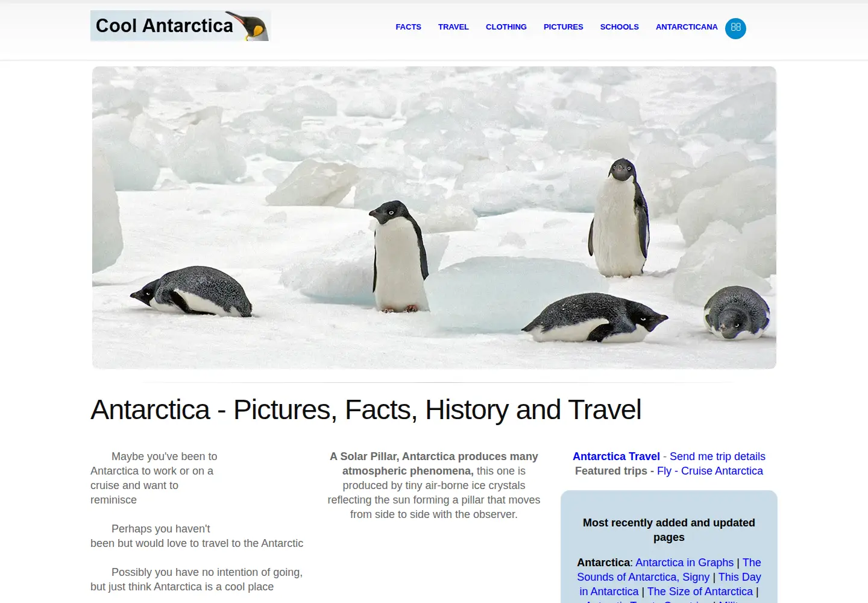
Task: Open the SCHOOLS navigation item
Action: coord(619,27)
